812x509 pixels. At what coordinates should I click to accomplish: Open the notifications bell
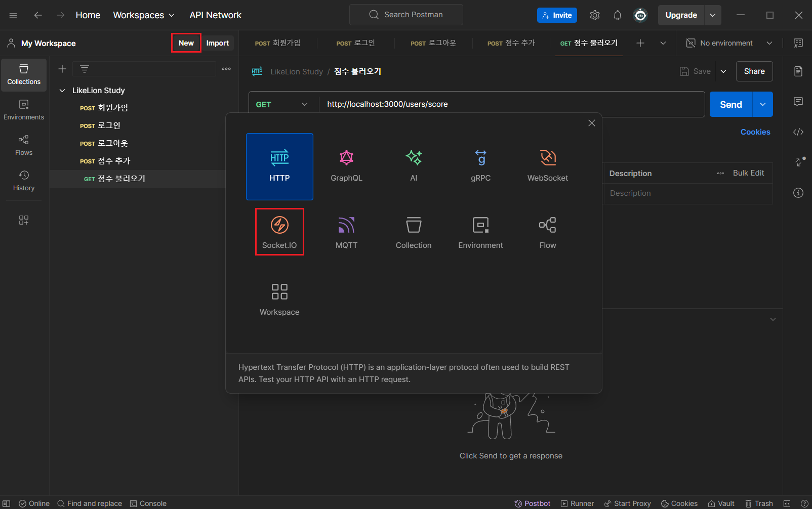click(618, 15)
